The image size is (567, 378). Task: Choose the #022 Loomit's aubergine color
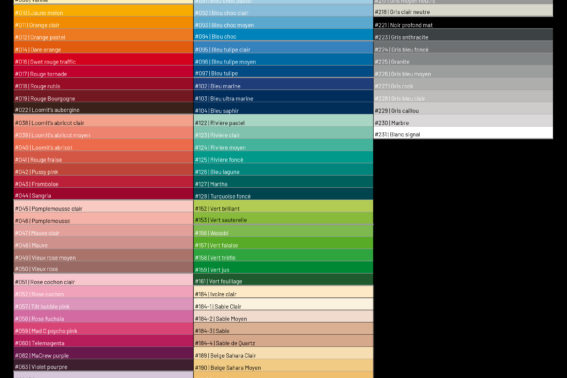[103, 109]
